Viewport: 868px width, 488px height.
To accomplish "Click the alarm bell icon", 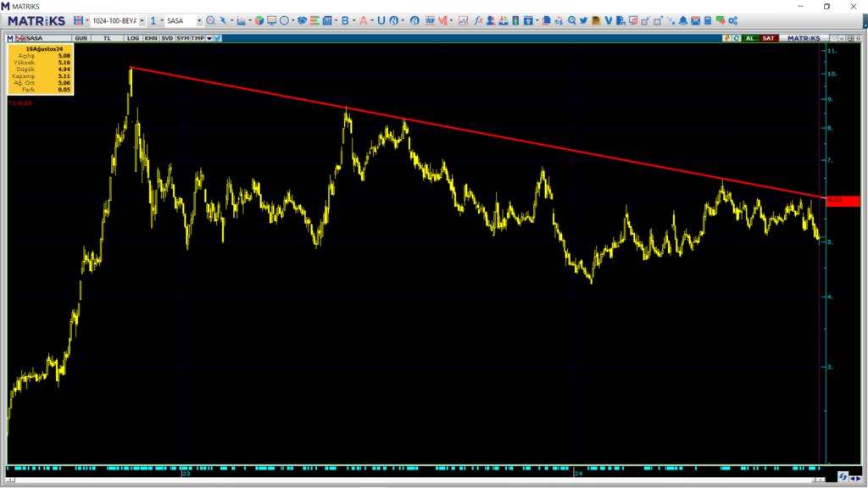I will pos(683,20).
